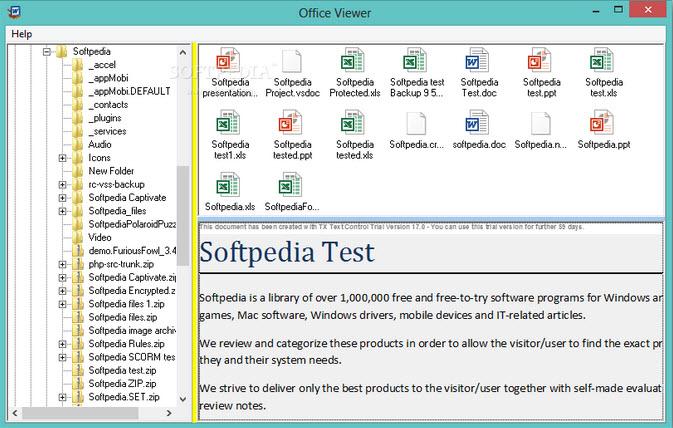Select the _appMobi.DEFAULT folder

pos(129,91)
